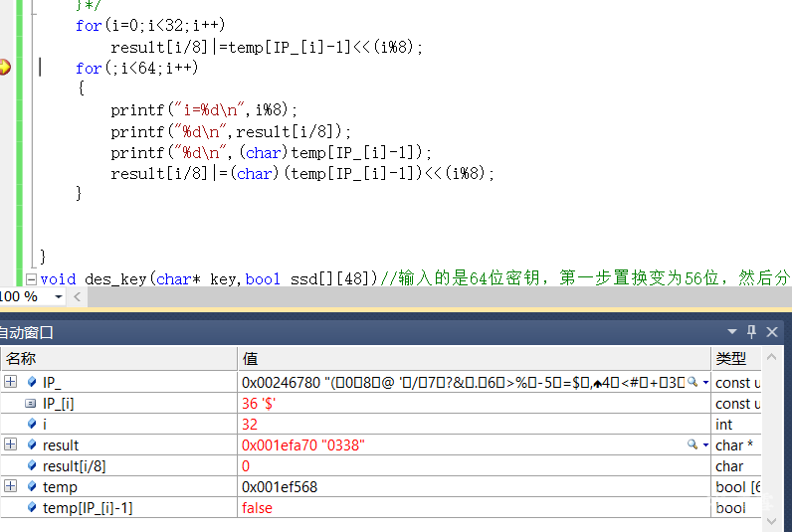Click the horizontal scroll left arrow
This screenshot has width=792, height=532.
[x=77, y=296]
